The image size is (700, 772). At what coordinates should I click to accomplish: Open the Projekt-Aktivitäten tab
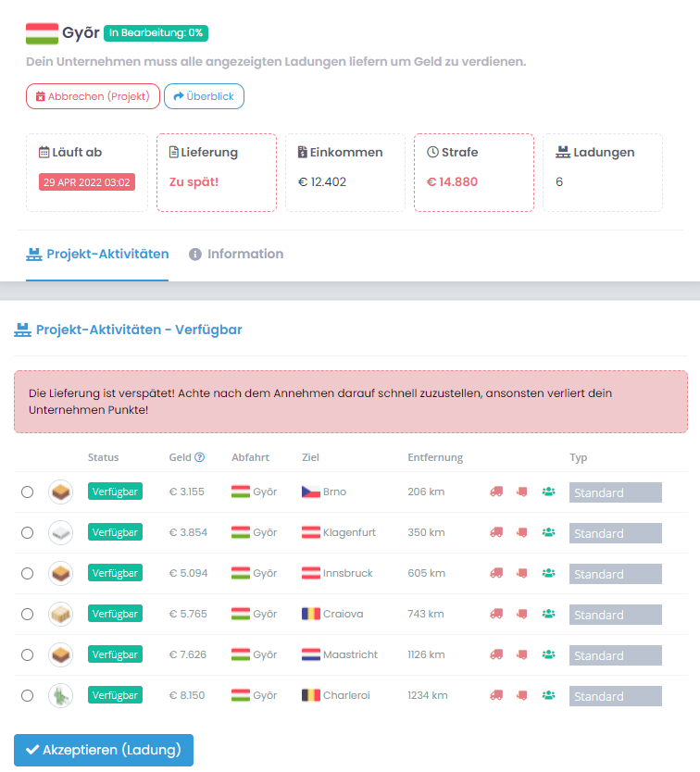(97, 254)
